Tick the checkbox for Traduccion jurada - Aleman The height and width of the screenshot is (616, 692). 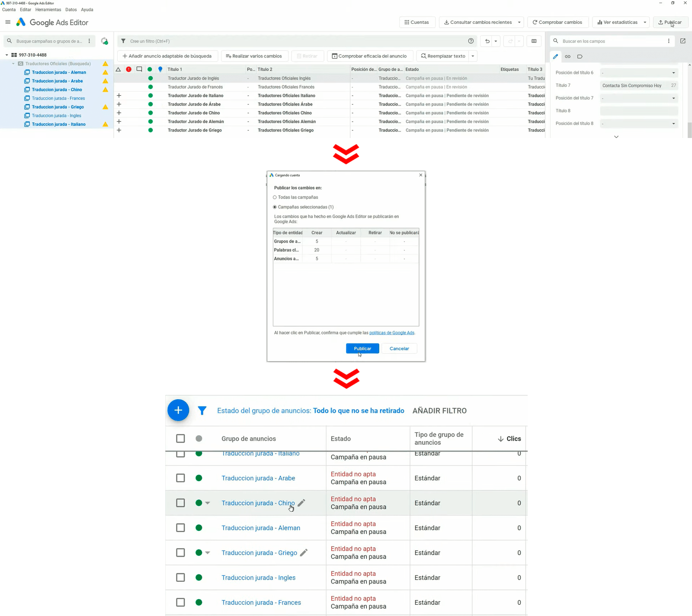coord(180,528)
